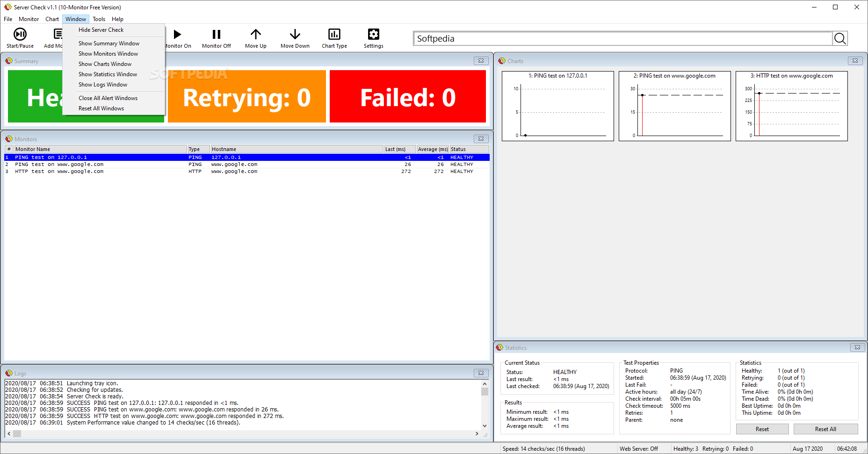Click the Charts panel title icon
The height and width of the screenshot is (454, 868).
pos(502,61)
